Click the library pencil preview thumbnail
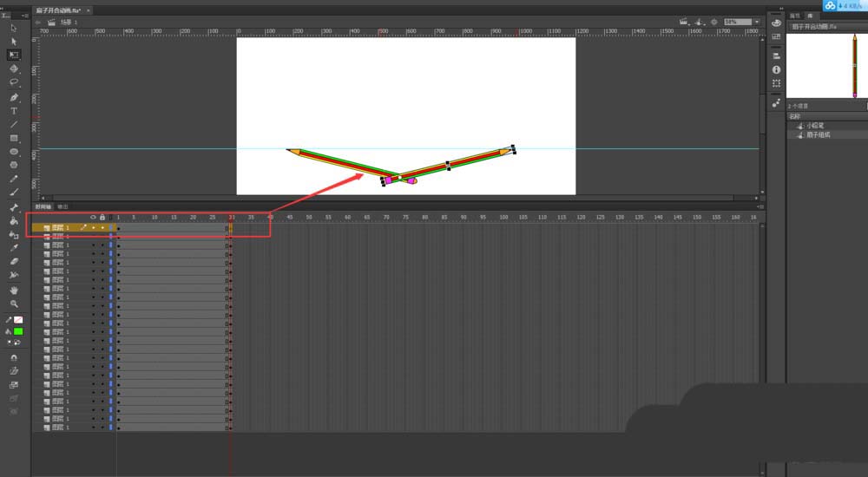This screenshot has height=477, width=868. coord(855,66)
